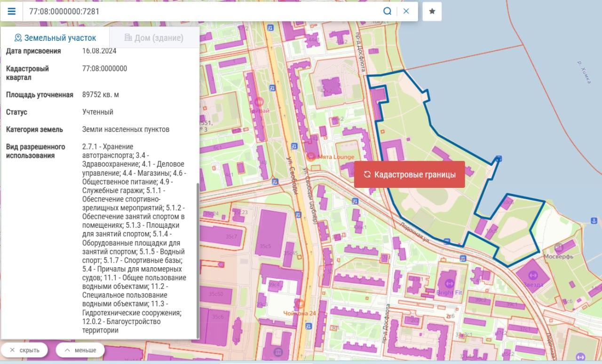Clear the cadastral number search field
Image resolution: width=602 pixels, height=364 pixels.
(406, 11)
